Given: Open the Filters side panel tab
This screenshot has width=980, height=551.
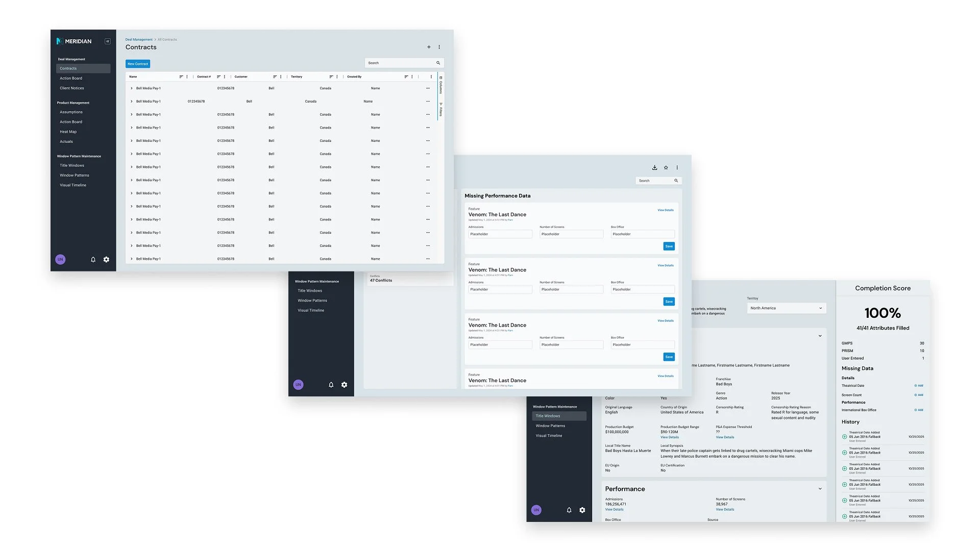Looking at the screenshot, I should (440, 109).
